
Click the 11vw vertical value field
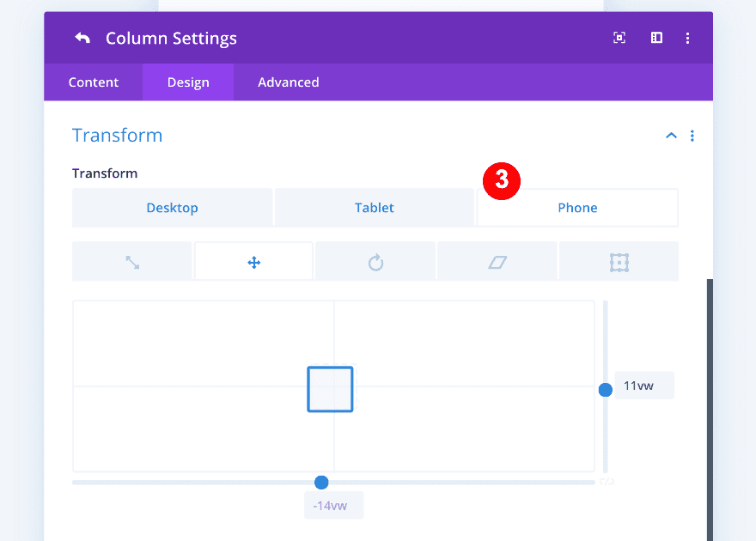[643, 386]
